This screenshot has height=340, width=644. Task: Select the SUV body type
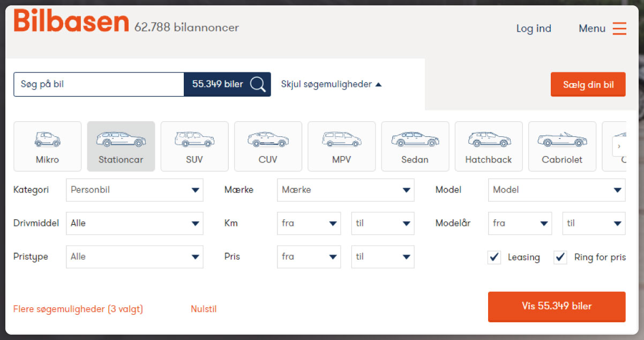tap(194, 146)
